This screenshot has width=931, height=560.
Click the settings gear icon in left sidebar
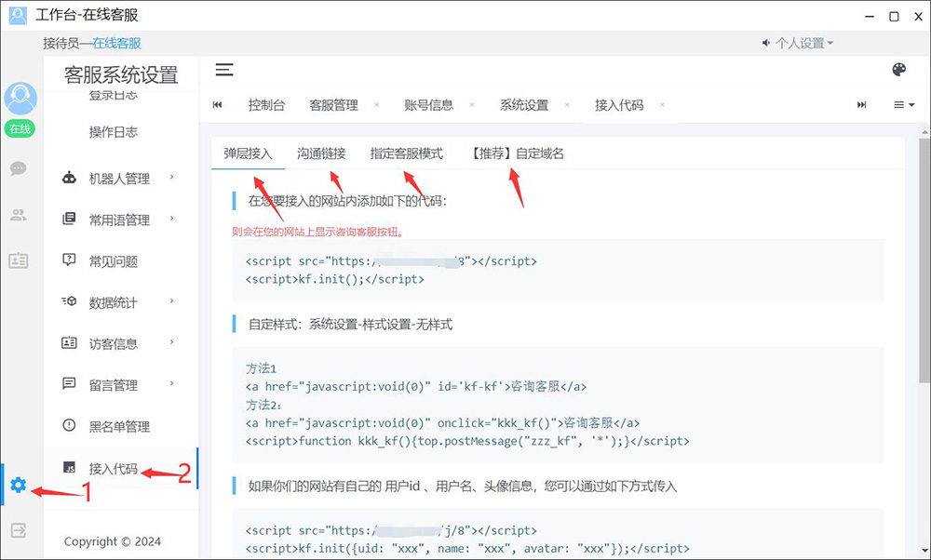pyautogui.click(x=19, y=485)
